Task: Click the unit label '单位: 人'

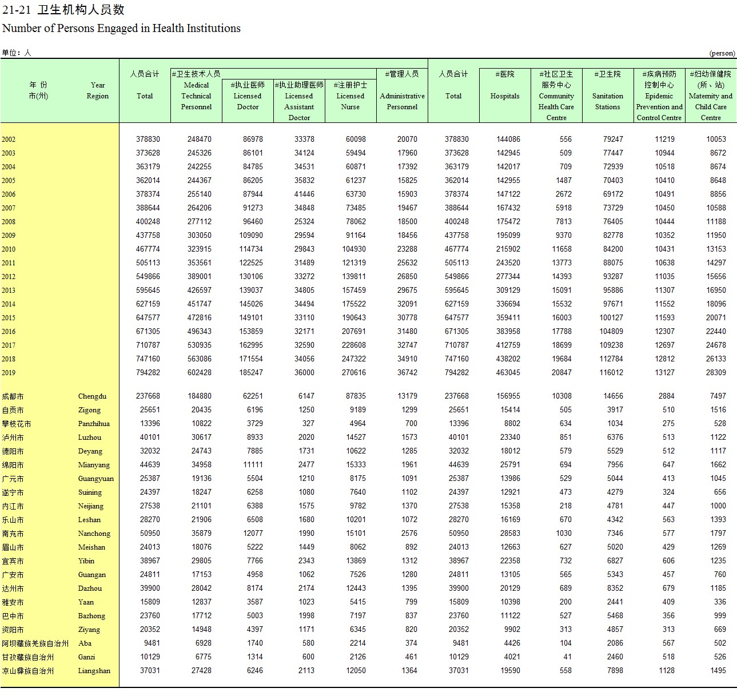Action: pyautogui.click(x=16, y=53)
